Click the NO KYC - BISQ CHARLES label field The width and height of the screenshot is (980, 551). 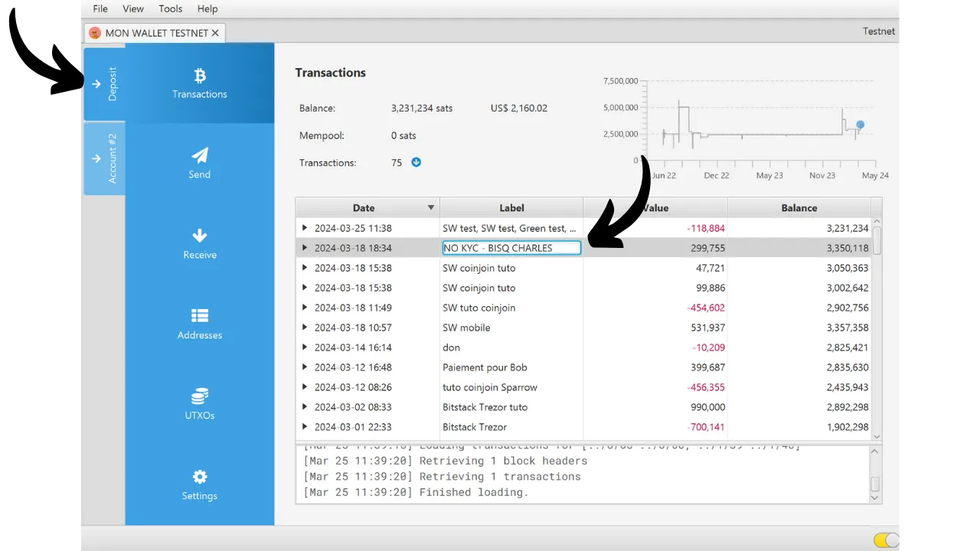(x=511, y=248)
